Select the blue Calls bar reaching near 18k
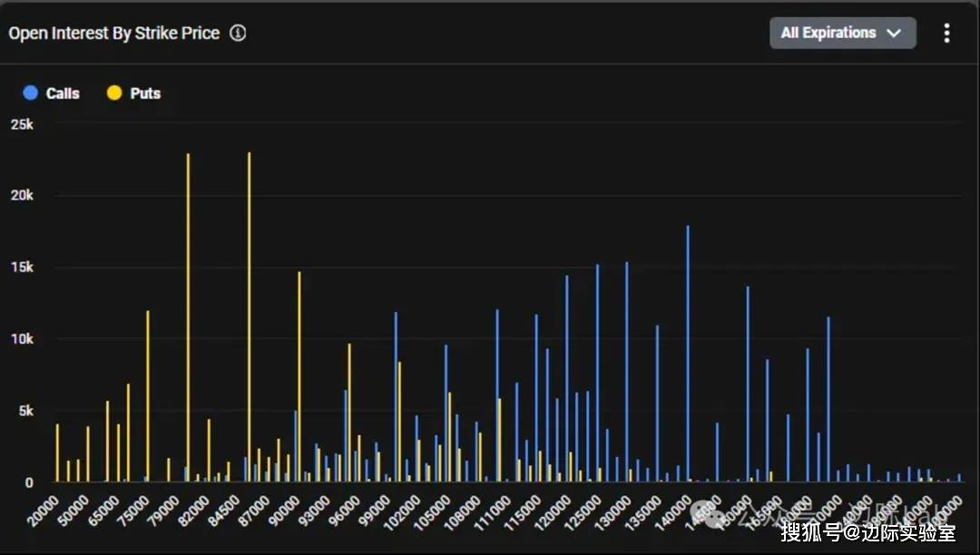This screenshot has height=555, width=980. pyautogui.click(x=688, y=354)
